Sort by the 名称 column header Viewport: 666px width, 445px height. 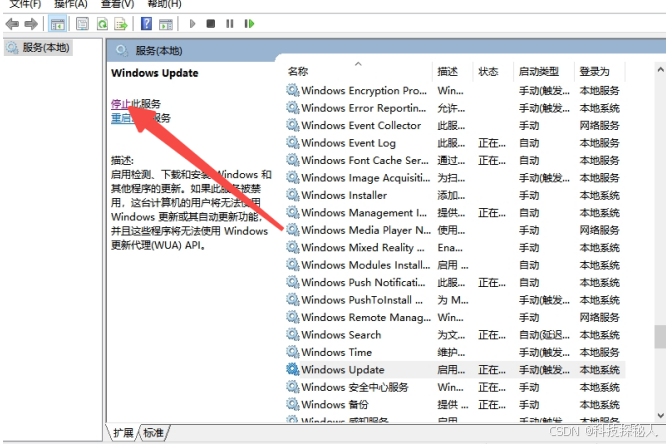pyautogui.click(x=298, y=71)
